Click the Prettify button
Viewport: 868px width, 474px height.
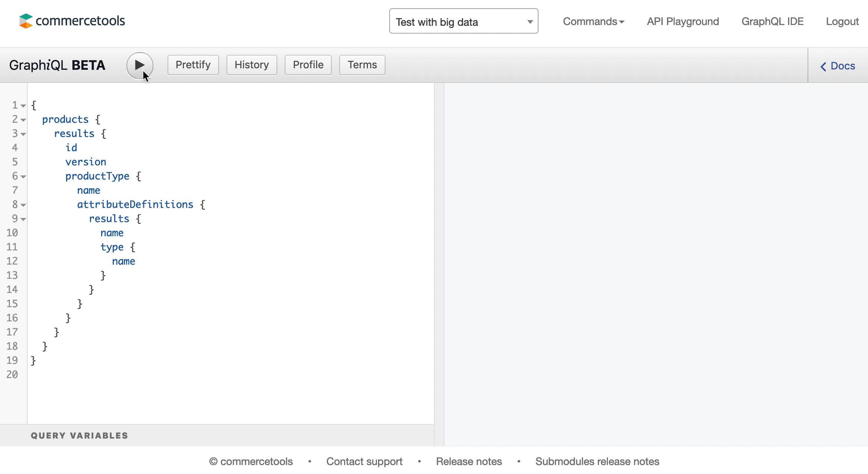pos(193,65)
